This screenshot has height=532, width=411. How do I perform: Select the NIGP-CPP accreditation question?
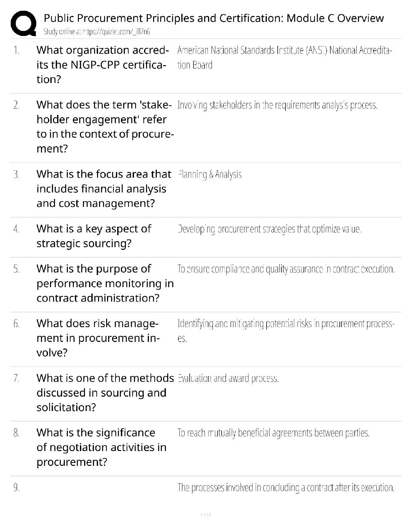[x=102, y=64]
